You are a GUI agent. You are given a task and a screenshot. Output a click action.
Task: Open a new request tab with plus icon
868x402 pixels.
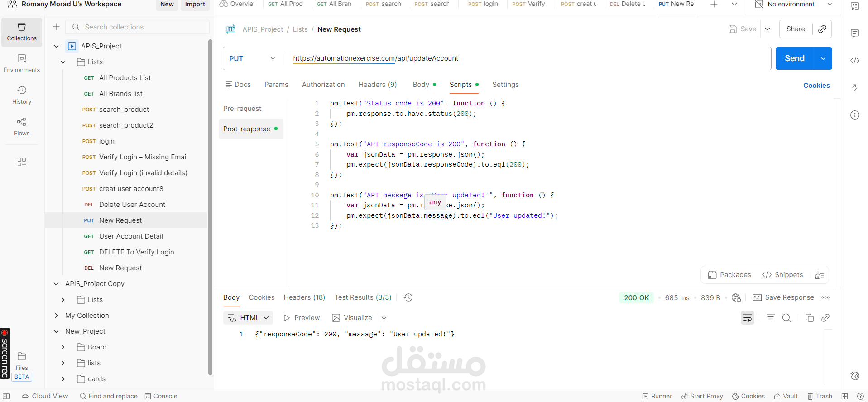tap(714, 4)
